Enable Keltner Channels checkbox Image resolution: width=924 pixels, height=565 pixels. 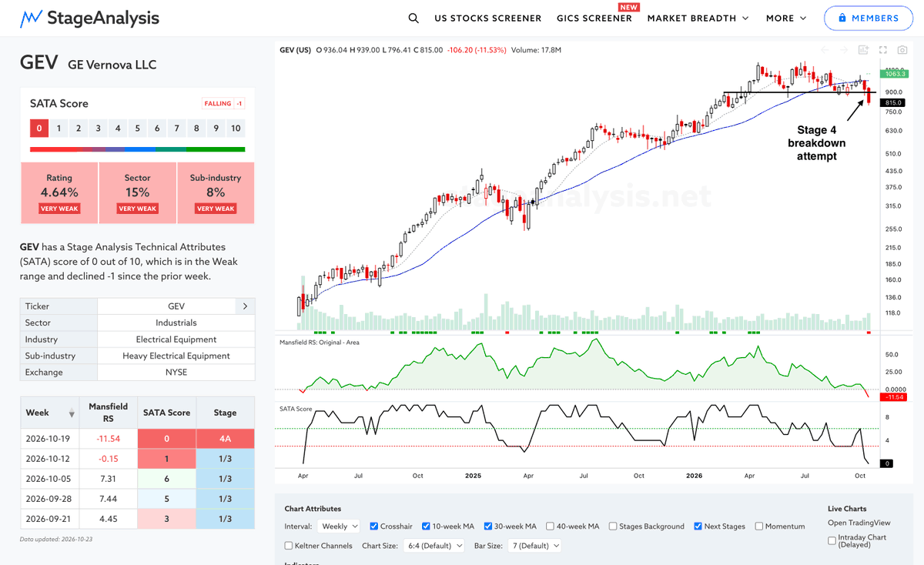(x=289, y=546)
